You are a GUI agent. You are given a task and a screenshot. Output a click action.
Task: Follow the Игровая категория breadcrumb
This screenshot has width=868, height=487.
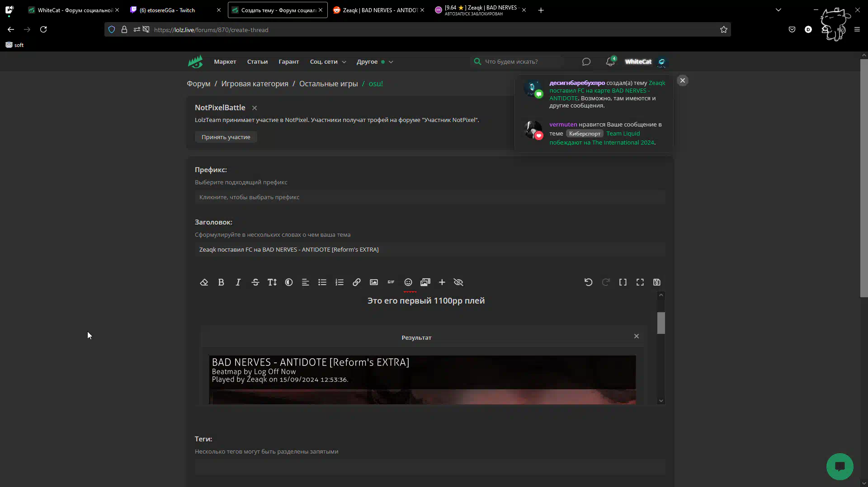(255, 84)
